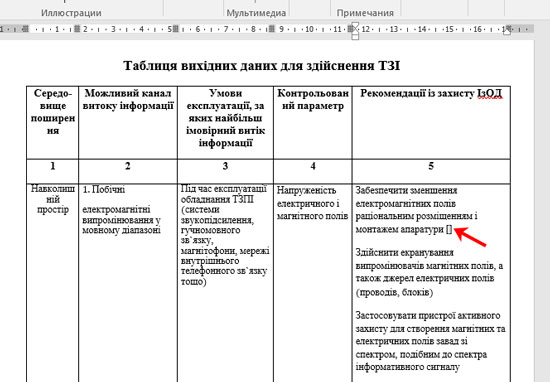The height and width of the screenshot is (382, 550).
Task: Click the ruler column marker after 5
Action: [x=176, y=29]
